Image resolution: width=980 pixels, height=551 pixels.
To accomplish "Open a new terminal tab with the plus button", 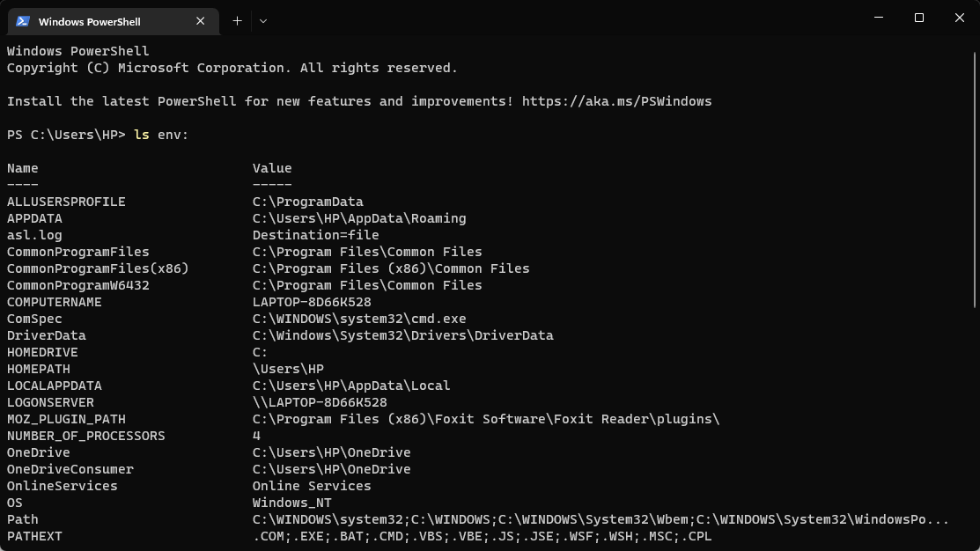I will click(237, 20).
